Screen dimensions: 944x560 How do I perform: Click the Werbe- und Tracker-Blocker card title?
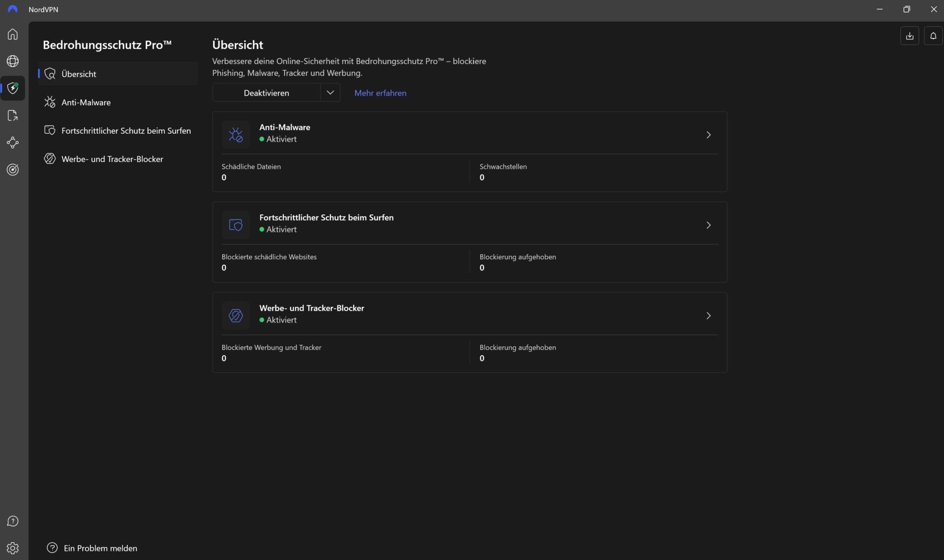tap(312, 308)
